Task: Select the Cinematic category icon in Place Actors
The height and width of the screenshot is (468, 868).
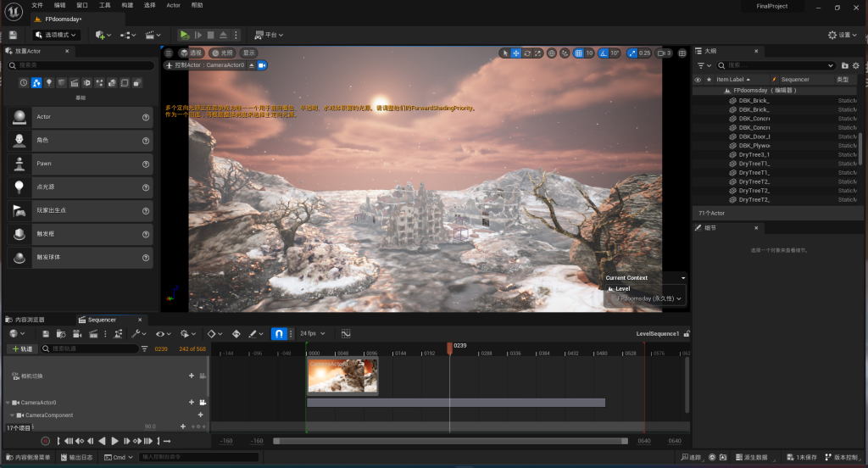Action: tap(75, 82)
